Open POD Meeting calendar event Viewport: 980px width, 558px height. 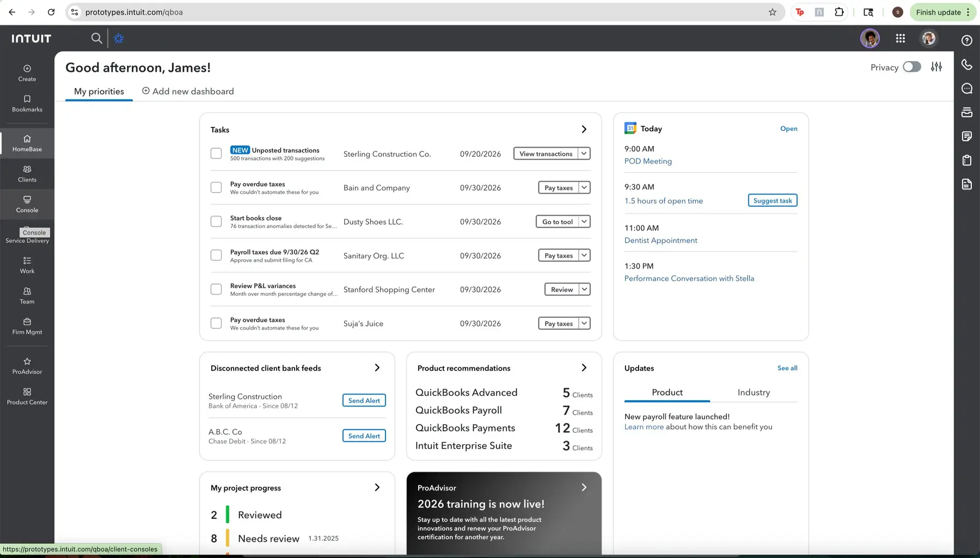(648, 161)
